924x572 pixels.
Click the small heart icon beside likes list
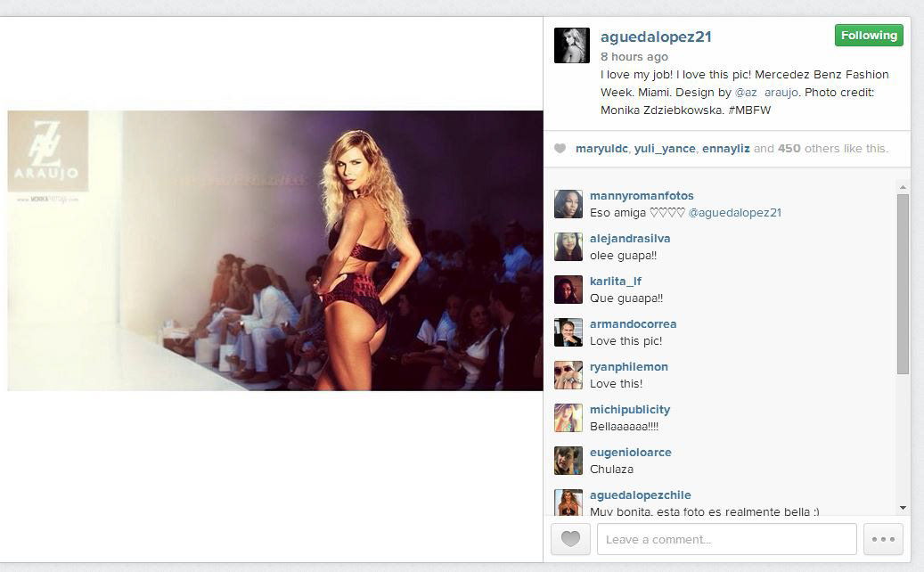coord(560,149)
